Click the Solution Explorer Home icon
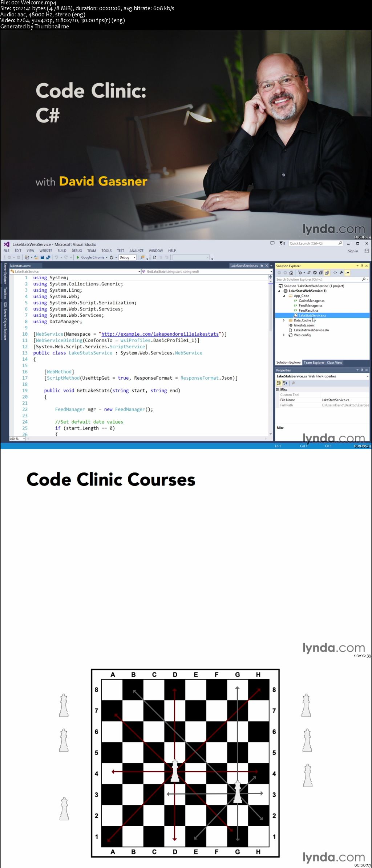 (x=291, y=273)
